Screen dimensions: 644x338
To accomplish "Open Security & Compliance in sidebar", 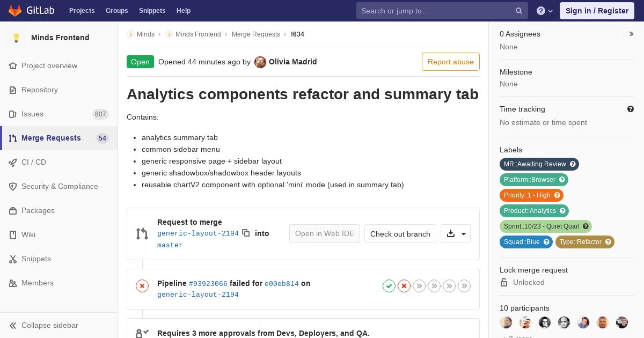I will [59, 186].
